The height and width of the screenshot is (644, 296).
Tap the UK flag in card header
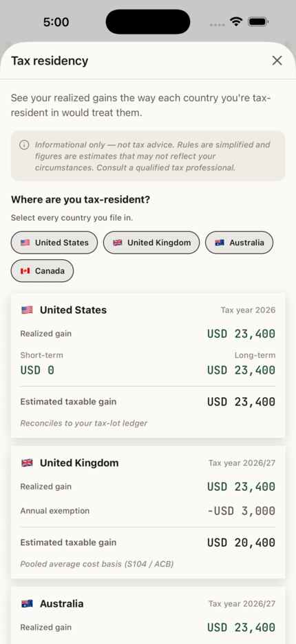[x=27, y=463]
